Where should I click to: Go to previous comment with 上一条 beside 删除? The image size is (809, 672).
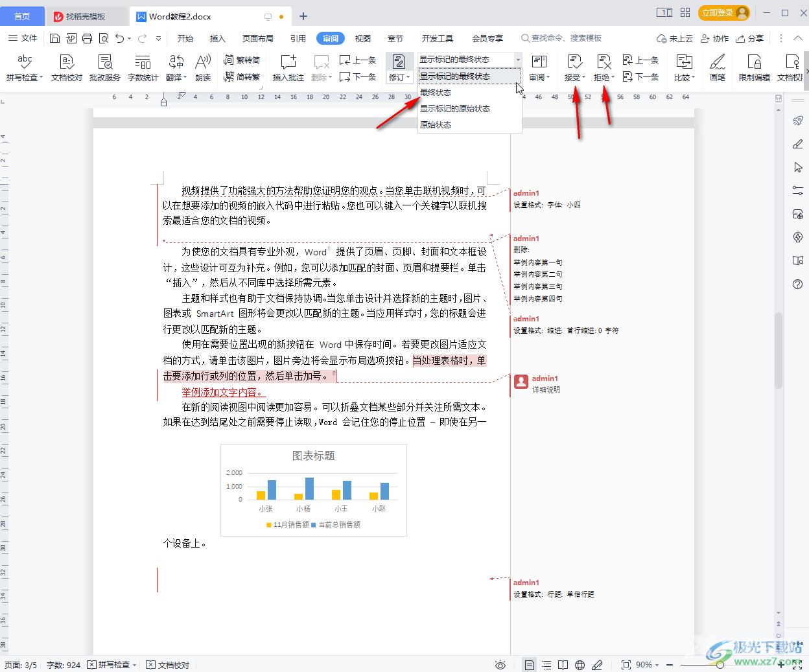[x=358, y=60]
